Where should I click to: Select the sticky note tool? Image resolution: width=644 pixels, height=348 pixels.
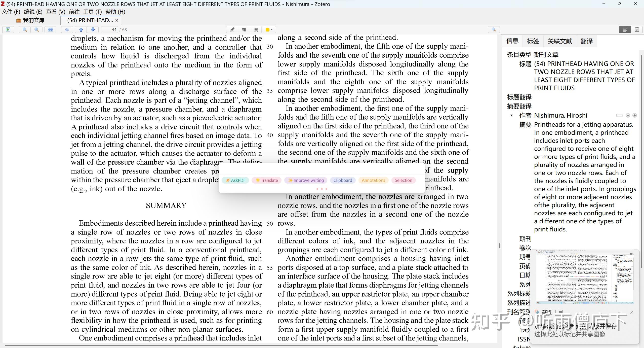[x=244, y=30]
